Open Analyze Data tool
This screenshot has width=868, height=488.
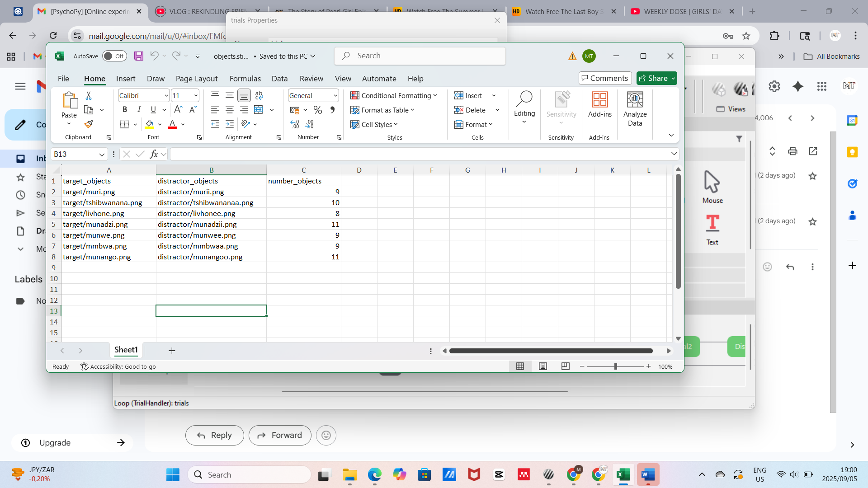[x=635, y=109]
